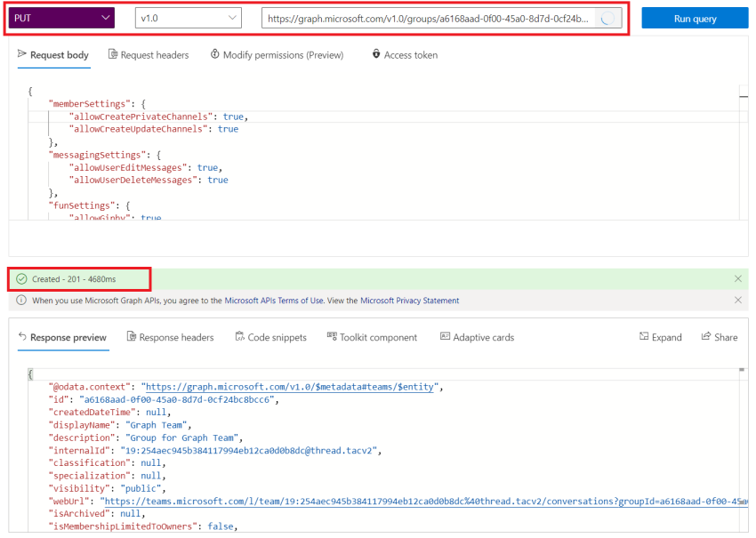Open the Modify permissions shield icon
The width and height of the screenshot is (756, 538).
[x=213, y=54]
